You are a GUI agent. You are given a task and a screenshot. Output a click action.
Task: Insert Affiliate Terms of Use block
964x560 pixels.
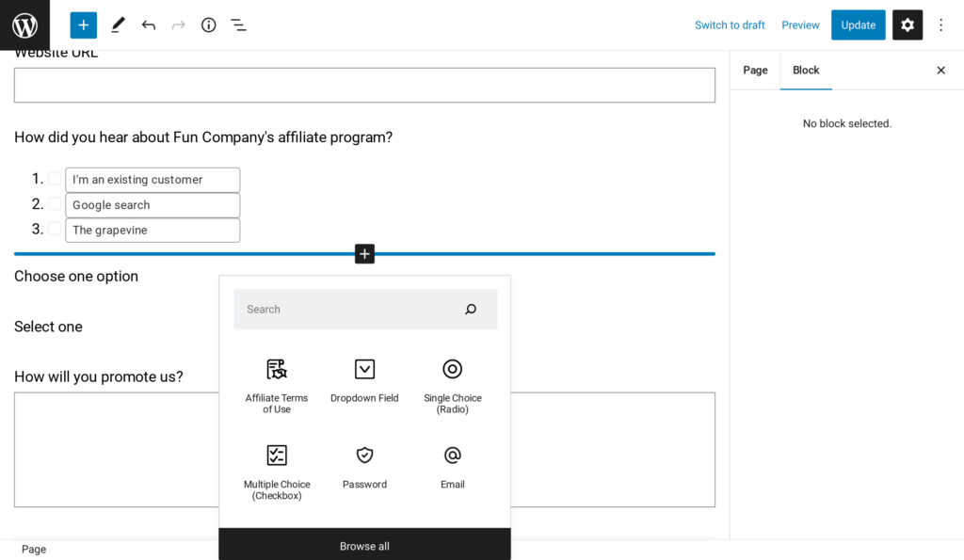point(277,386)
